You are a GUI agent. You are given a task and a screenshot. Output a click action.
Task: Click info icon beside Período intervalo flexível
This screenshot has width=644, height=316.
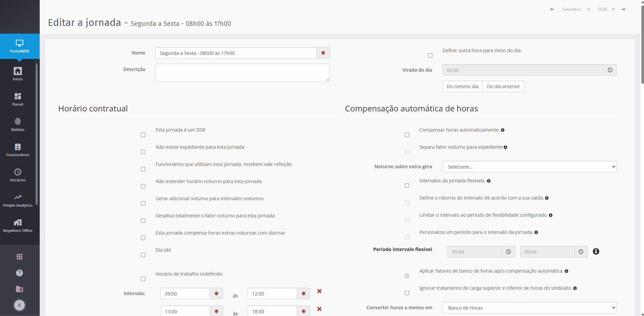[596, 251]
